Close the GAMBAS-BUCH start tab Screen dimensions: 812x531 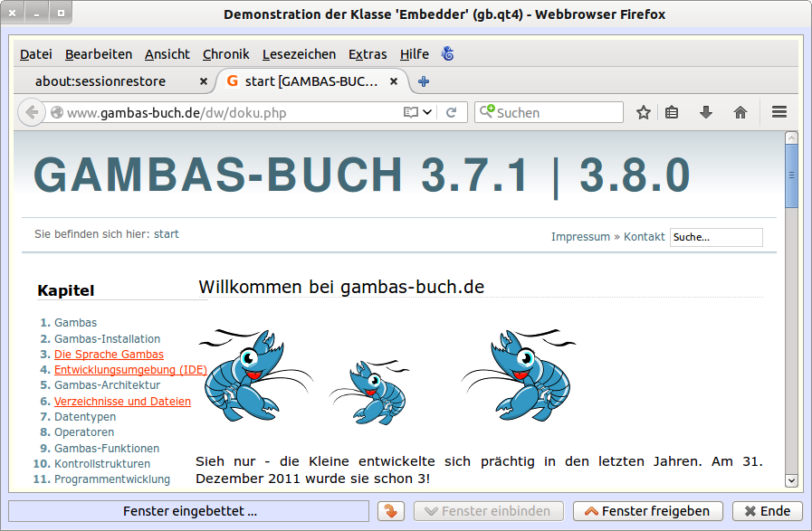click(x=394, y=81)
